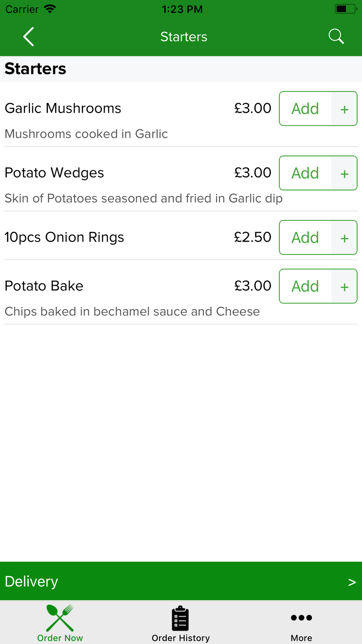Add Potato Wedges to the order
This screenshot has height=644, width=362.
(x=305, y=173)
